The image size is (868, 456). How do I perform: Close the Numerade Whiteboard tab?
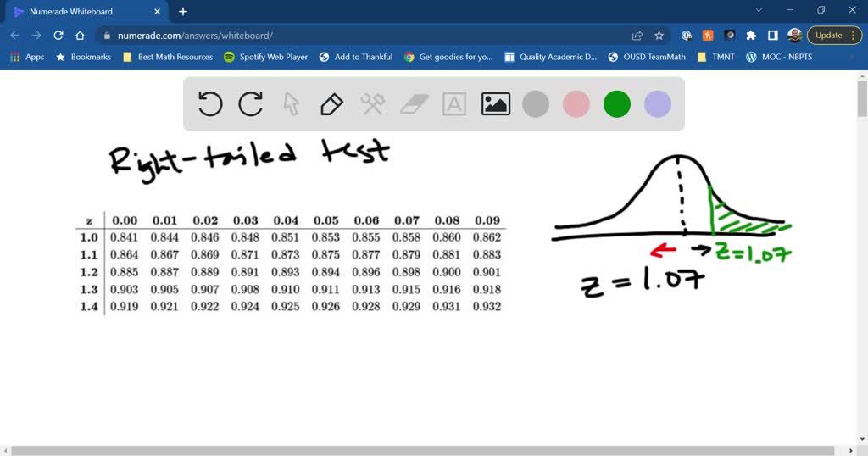click(x=157, y=11)
